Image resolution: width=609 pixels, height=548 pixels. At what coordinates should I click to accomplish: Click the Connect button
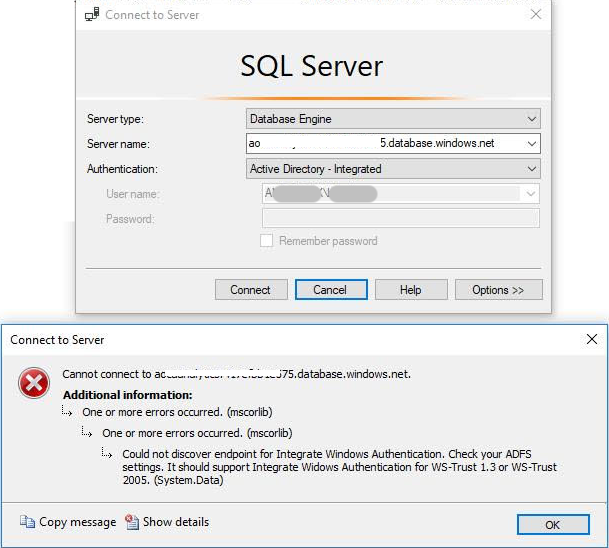pyautogui.click(x=251, y=290)
